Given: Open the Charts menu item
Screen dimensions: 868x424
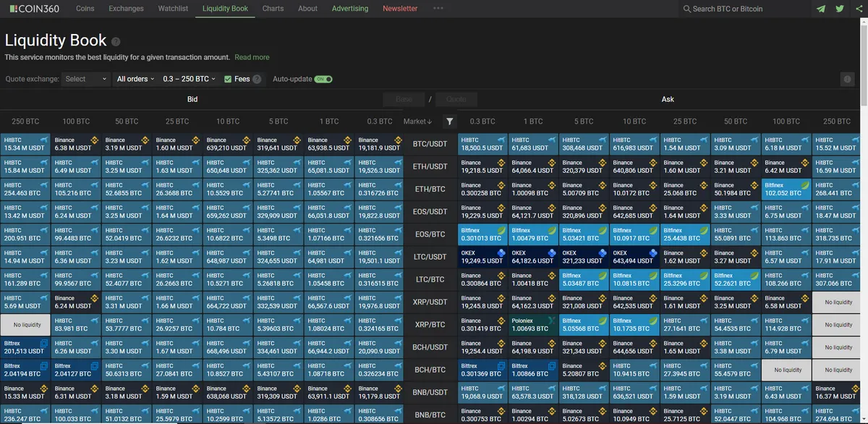Looking at the screenshot, I should 273,9.
